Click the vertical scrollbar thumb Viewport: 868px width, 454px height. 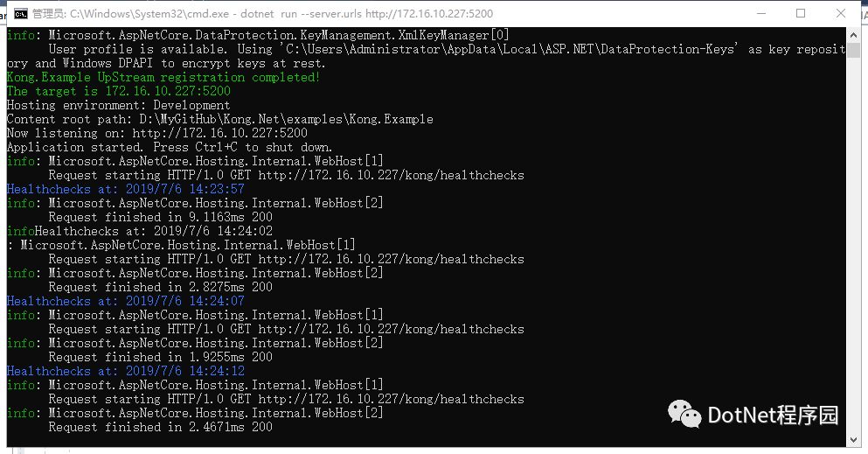(853, 50)
